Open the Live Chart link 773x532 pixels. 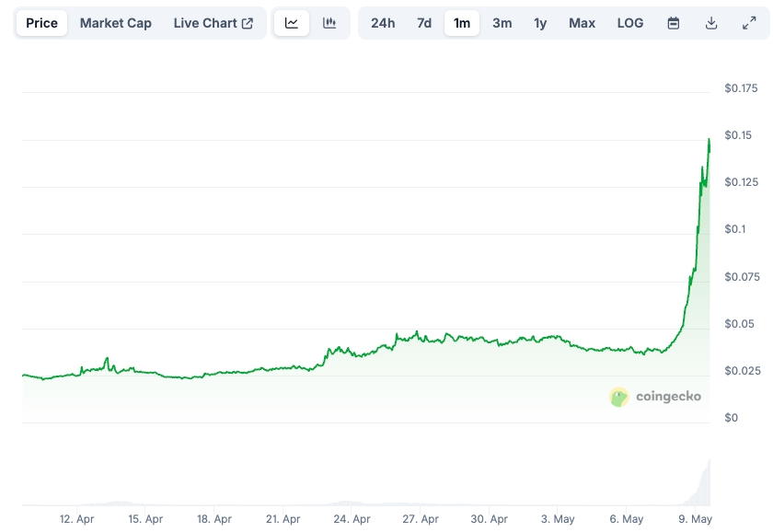pyautogui.click(x=213, y=23)
